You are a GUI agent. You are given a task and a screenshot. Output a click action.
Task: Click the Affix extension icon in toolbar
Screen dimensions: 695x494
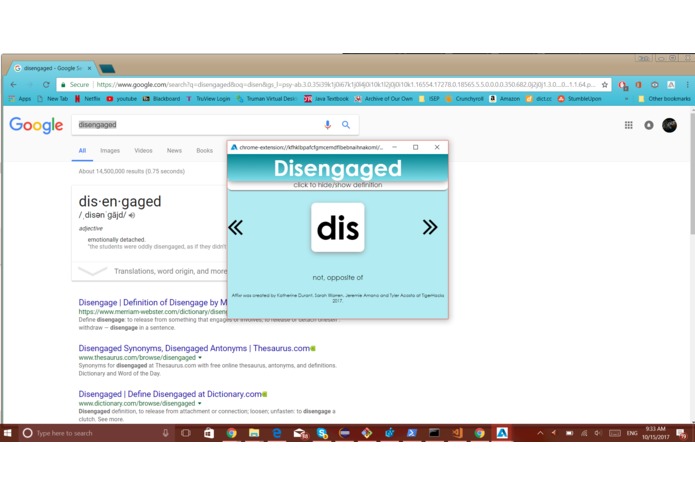click(671, 85)
